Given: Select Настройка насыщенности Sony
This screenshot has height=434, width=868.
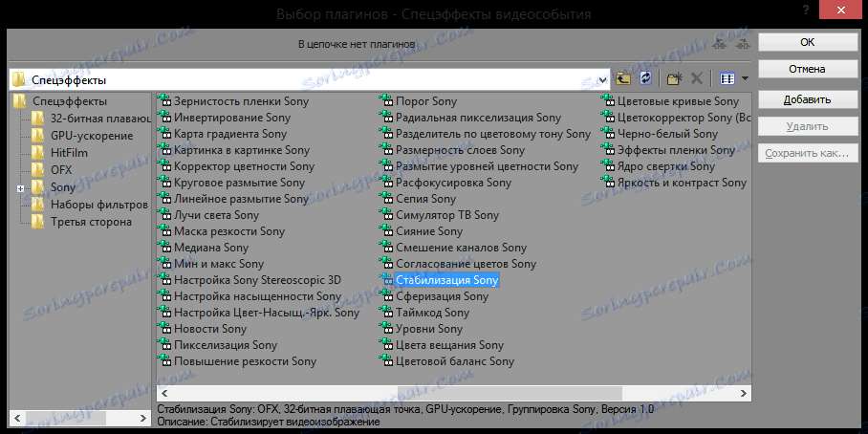Looking at the screenshot, I should click(257, 296).
